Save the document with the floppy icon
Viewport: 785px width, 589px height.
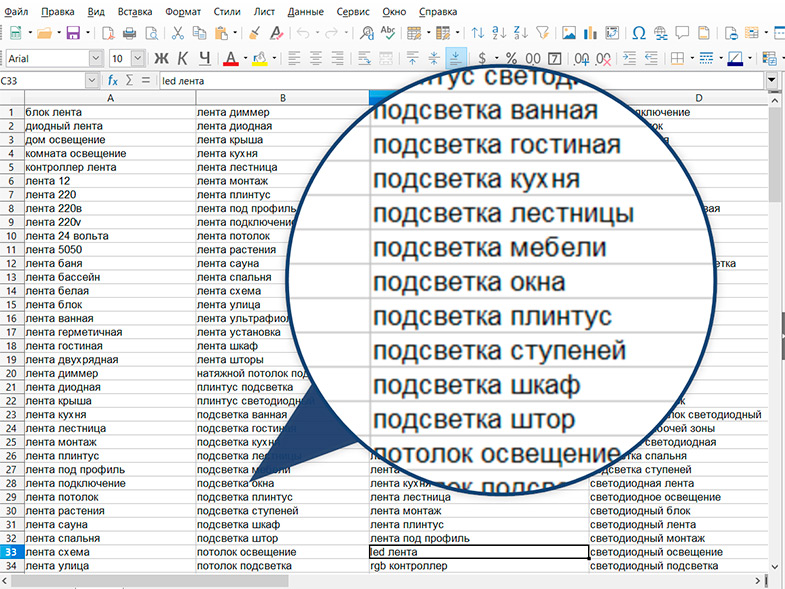coord(73,34)
